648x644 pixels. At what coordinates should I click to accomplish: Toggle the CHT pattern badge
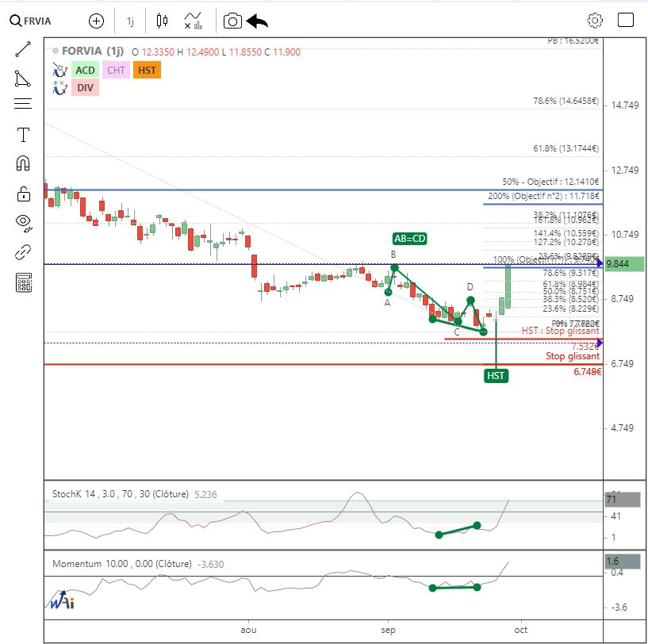click(116, 71)
